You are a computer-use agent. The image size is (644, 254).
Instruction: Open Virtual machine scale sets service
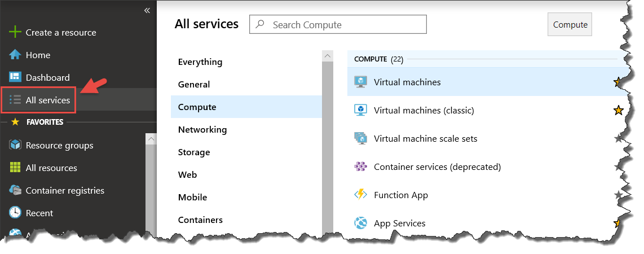click(x=426, y=139)
